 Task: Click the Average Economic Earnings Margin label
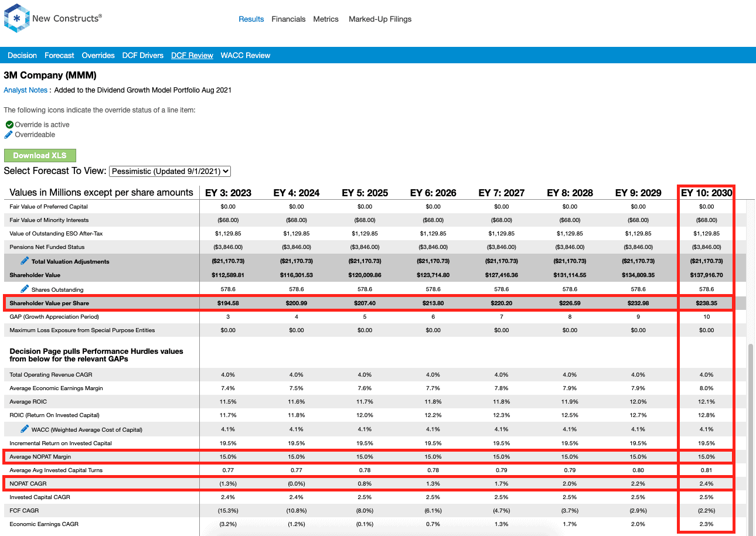click(56, 388)
